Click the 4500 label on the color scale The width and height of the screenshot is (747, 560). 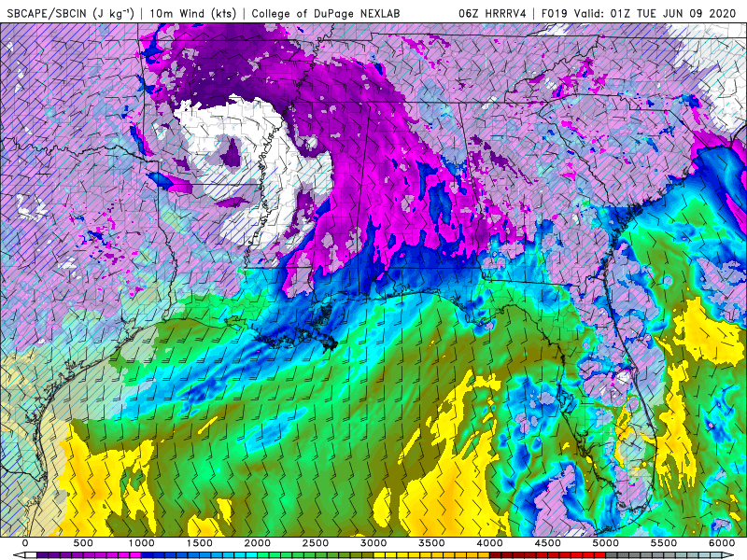pyautogui.click(x=548, y=543)
